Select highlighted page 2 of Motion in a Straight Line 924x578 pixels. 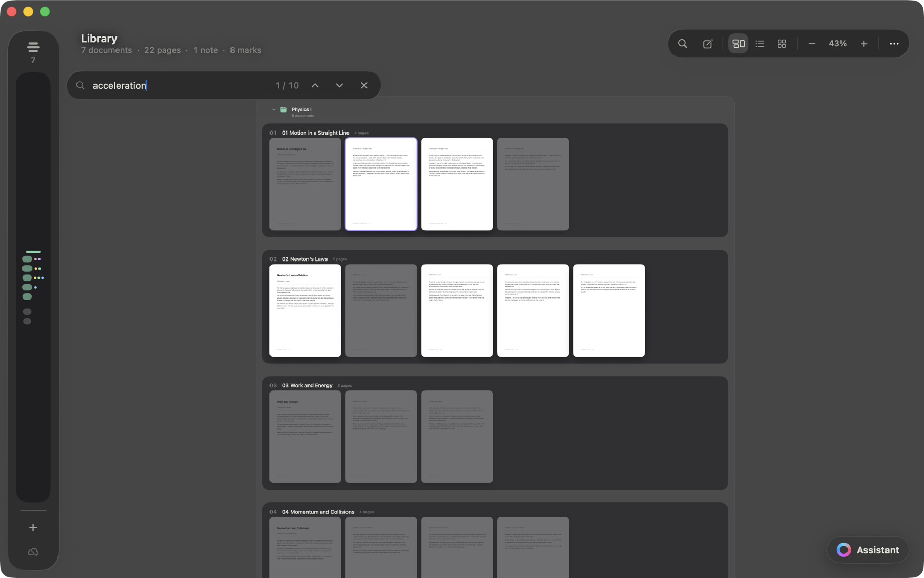click(381, 184)
